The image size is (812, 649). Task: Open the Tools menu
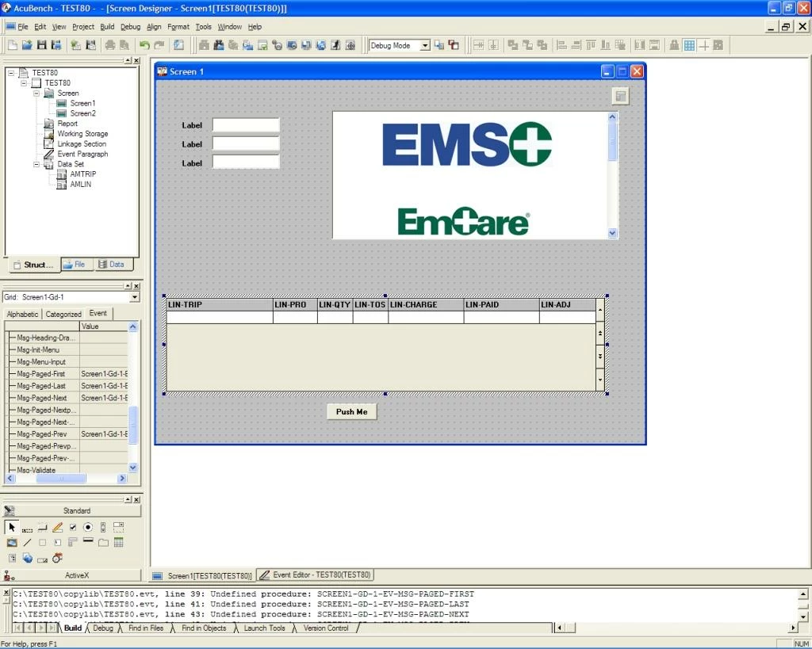click(x=203, y=26)
